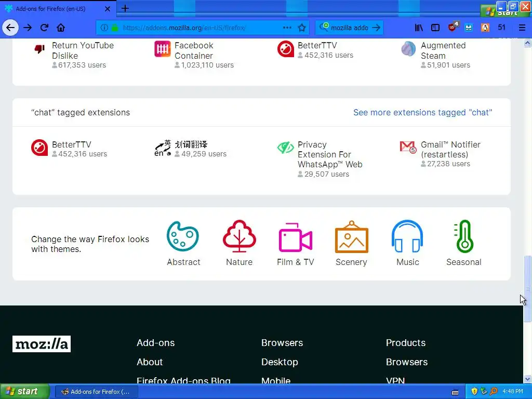This screenshot has height=399, width=532.
Task: Open BetterTTV in chat tagged extensions
Action: 71,144
